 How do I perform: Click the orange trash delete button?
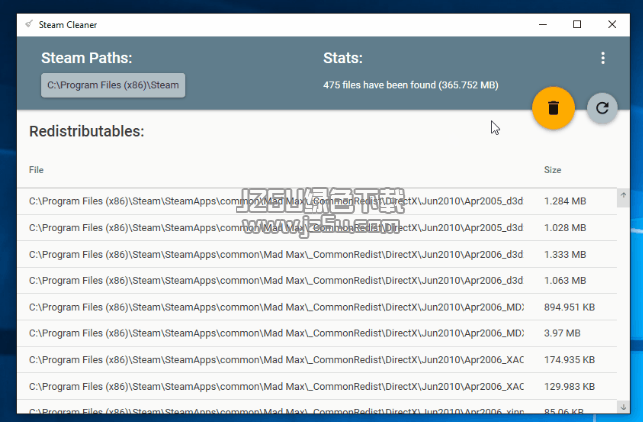coord(553,108)
